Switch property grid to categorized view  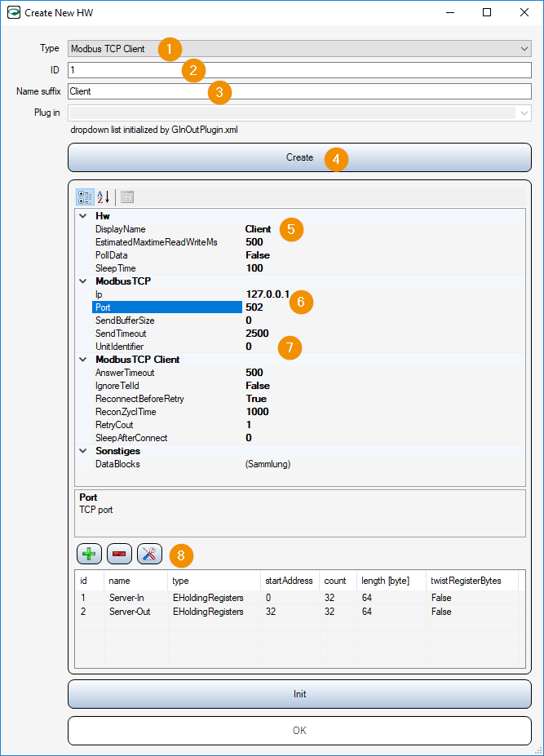point(85,197)
